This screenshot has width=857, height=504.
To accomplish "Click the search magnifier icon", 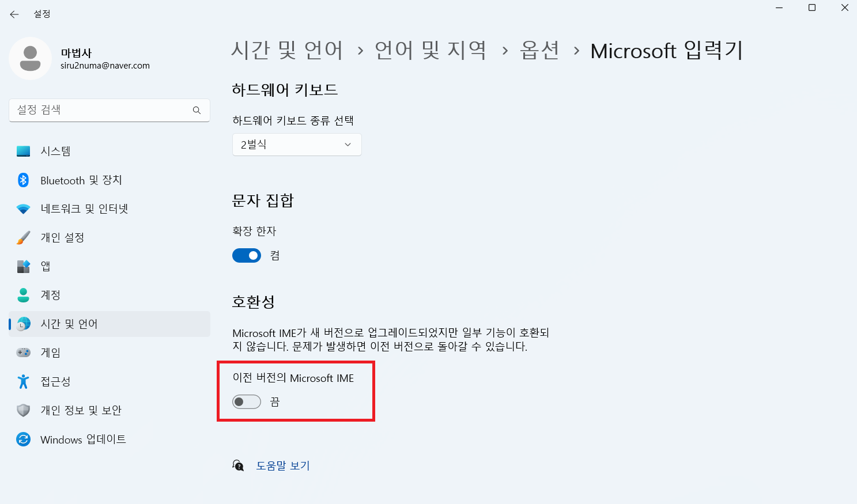I will coord(197,110).
